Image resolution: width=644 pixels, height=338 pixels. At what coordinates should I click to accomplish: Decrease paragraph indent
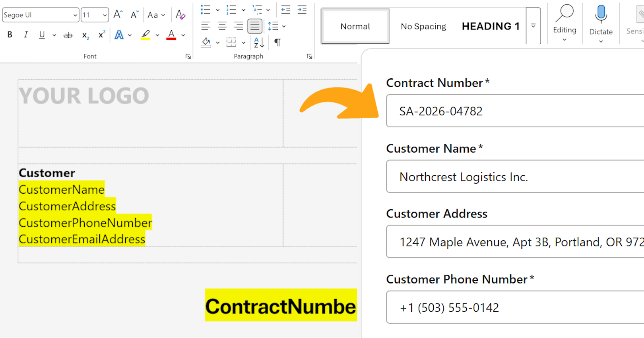point(285,10)
